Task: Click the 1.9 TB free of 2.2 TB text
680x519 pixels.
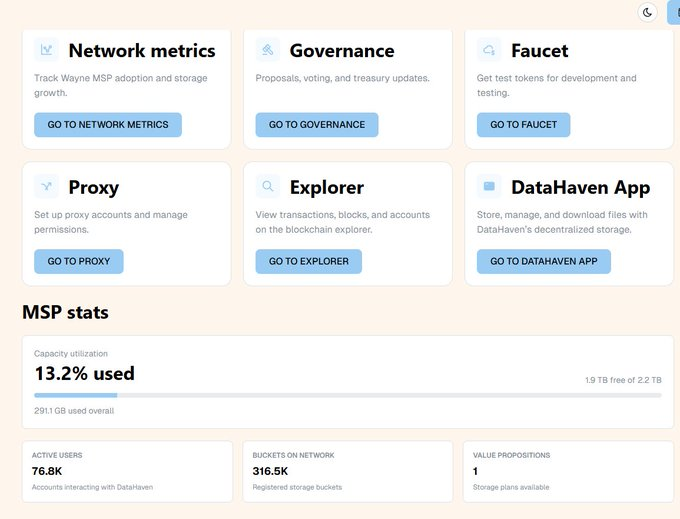Action: coord(623,380)
